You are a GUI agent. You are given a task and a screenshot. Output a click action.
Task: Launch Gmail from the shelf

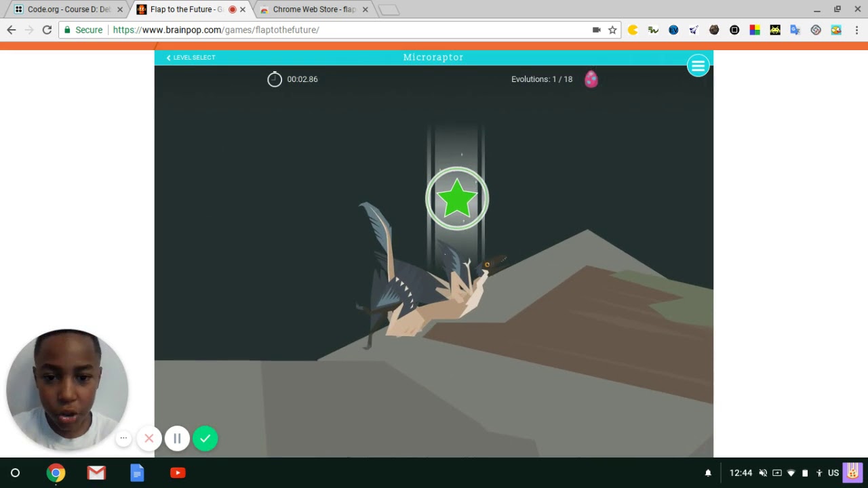(96, 473)
